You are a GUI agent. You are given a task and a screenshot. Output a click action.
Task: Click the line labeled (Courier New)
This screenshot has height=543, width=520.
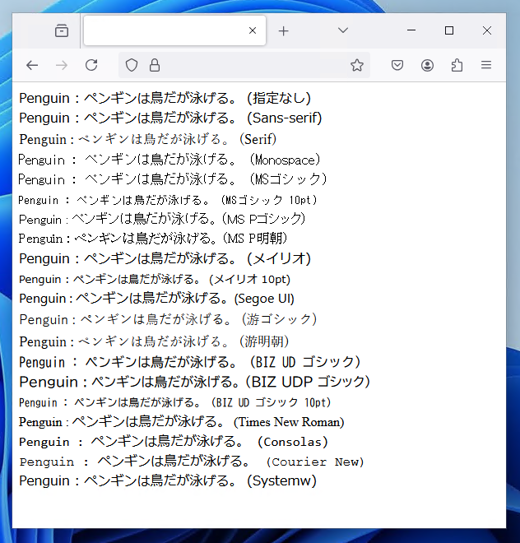point(192,461)
